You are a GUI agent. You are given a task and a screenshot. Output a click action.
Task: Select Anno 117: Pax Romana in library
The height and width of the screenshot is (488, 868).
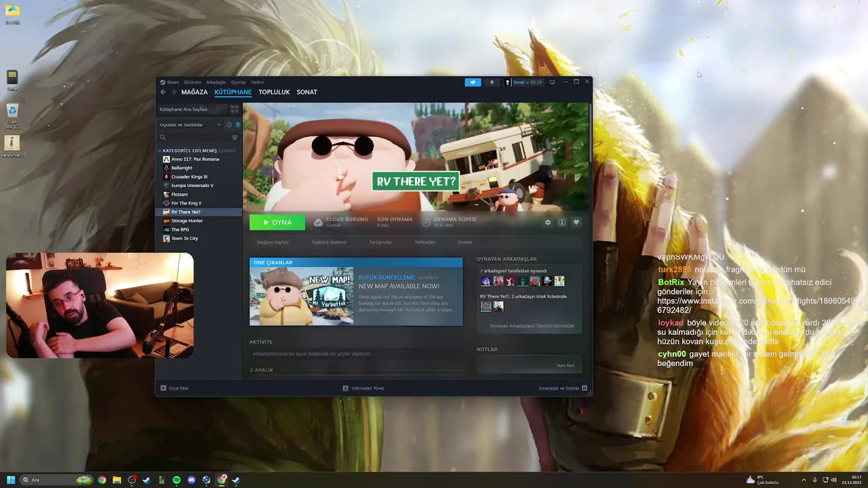coord(195,159)
